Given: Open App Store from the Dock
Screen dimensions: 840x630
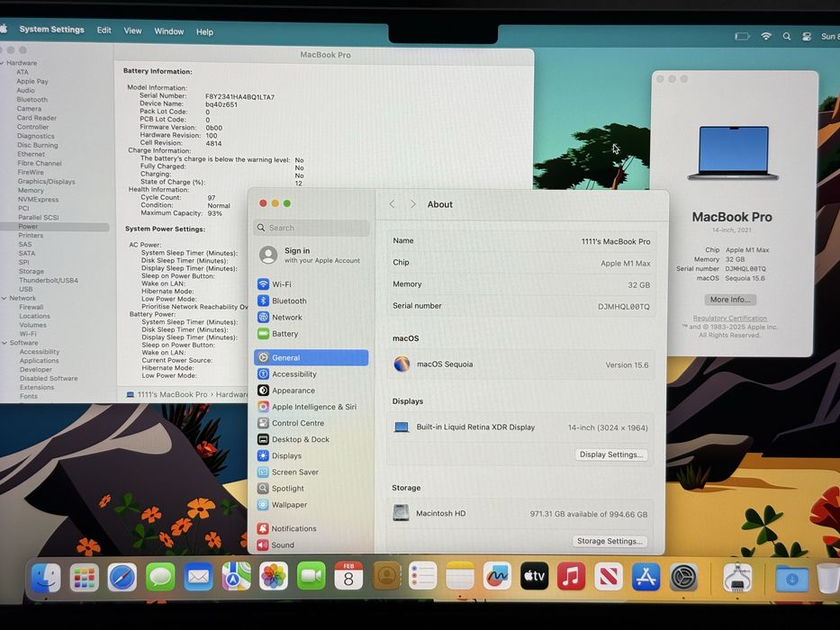Looking at the screenshot, I should (x=646, y=576).
